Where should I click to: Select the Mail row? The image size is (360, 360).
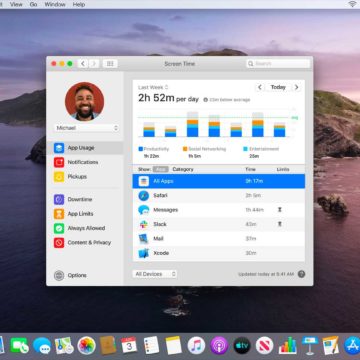click(x=219, y=239)
